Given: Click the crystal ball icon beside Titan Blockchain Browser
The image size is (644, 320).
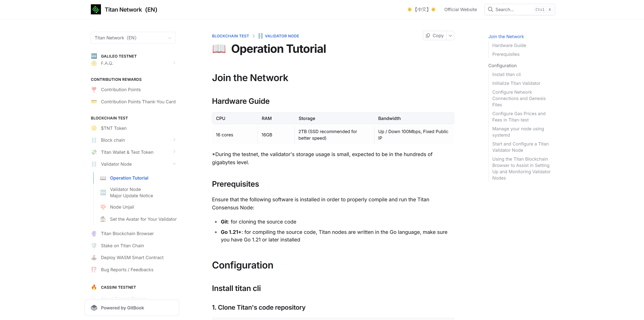Looking at the screenshot, I should pyautogui.click(x=94, y=233).
